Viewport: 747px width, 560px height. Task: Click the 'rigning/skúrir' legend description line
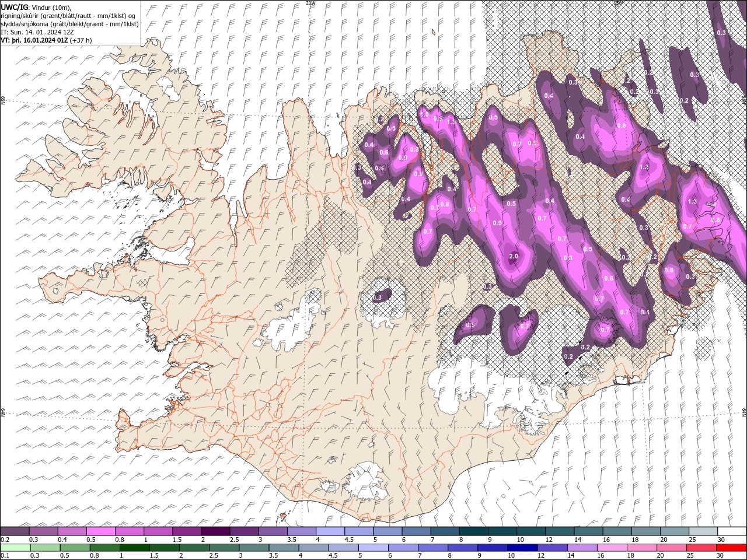68,16
